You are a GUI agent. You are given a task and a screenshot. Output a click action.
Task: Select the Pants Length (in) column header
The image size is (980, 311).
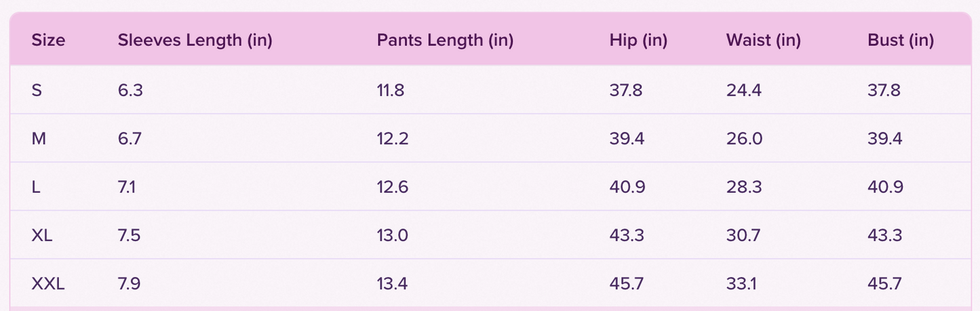point(445,40)
